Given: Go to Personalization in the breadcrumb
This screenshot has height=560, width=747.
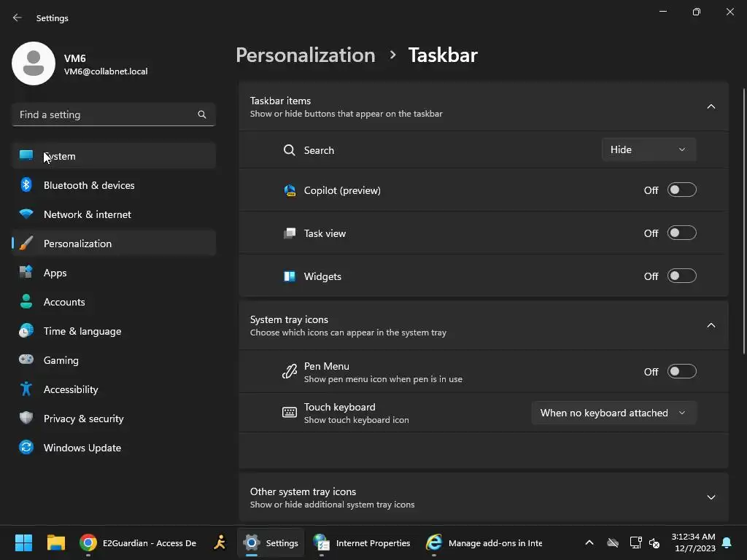Looking at the screenshot, I should coord(305,55).
